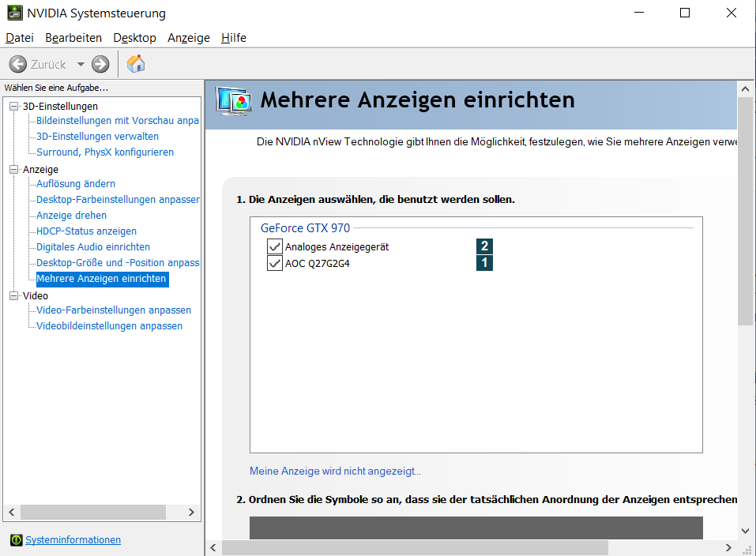Open the Datei menu

tap(20, 38)
